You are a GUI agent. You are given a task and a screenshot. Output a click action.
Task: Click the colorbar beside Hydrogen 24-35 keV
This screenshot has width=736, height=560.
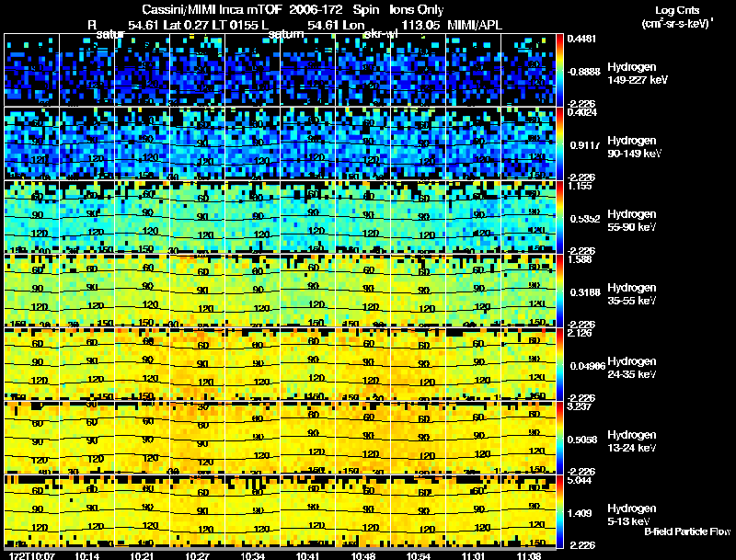(x=559, y=364)
